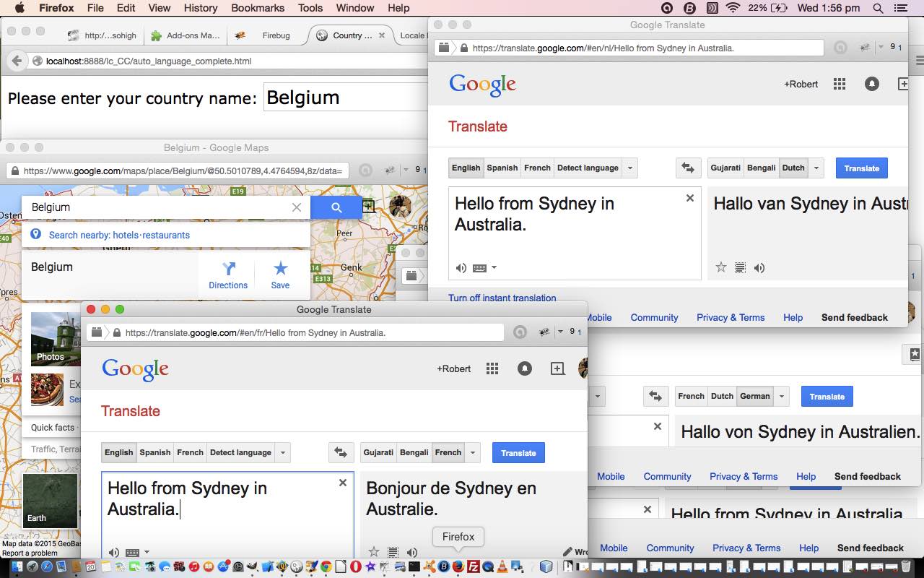This screenshot has width=924, height=578.
Task: Click the blue Google Maps search button
Action: [336, 207]
